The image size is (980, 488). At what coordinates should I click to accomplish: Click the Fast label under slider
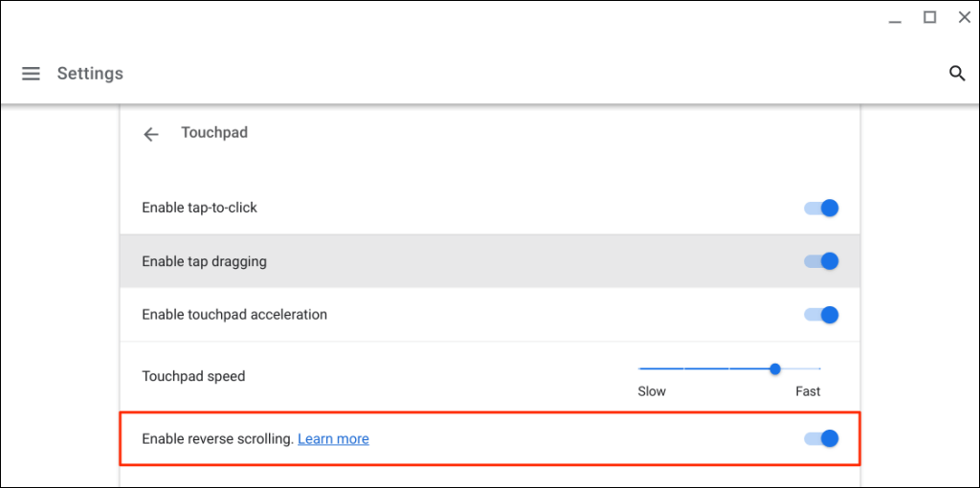[808, 391]
